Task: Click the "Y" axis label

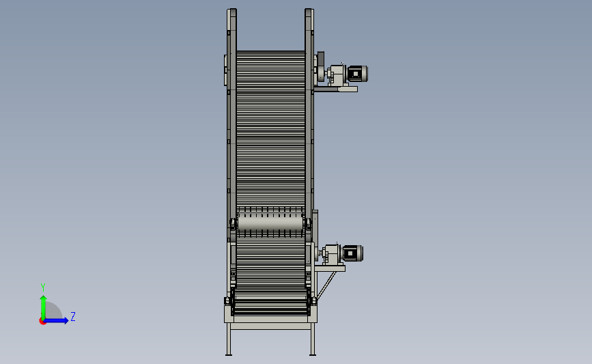Action: tap(43, 288)
